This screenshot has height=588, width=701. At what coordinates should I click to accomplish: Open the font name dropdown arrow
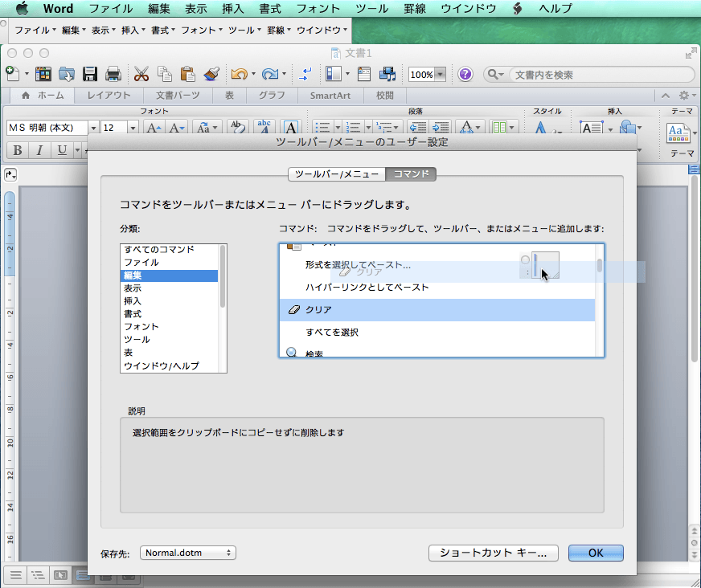point(93,128)
